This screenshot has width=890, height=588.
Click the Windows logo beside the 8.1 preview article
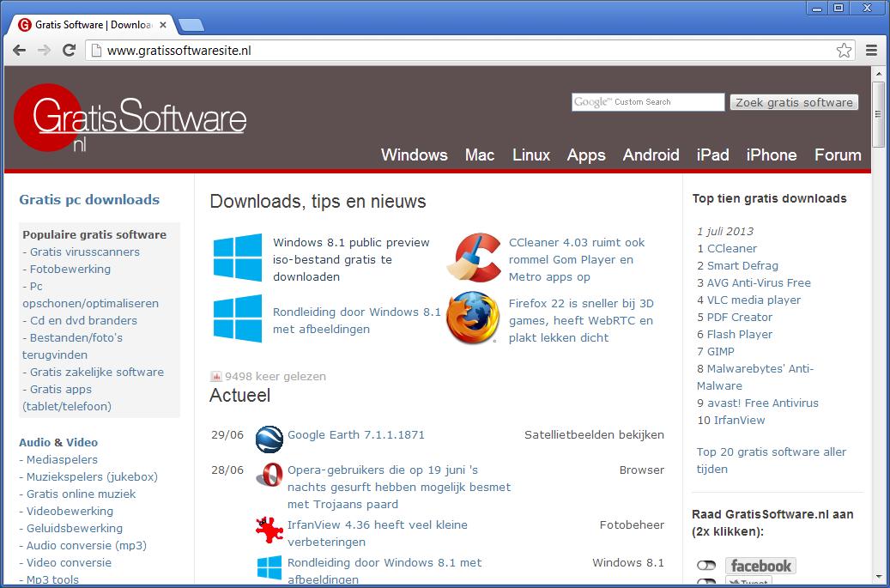[x=238, y=258]
